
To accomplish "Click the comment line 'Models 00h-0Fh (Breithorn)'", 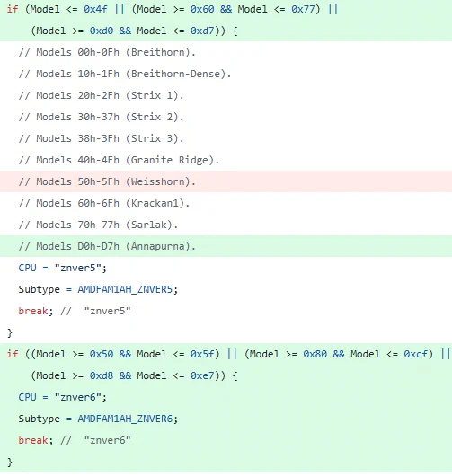I will point(107,52).
